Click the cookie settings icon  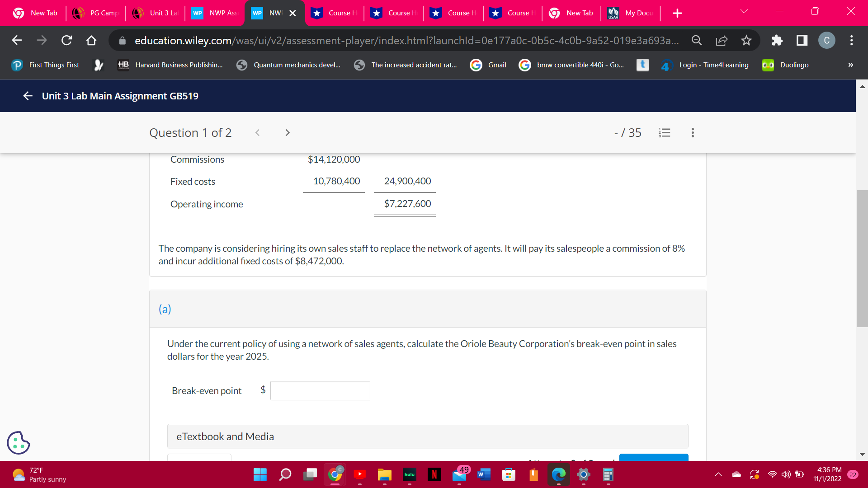click(x=19, y=442)
